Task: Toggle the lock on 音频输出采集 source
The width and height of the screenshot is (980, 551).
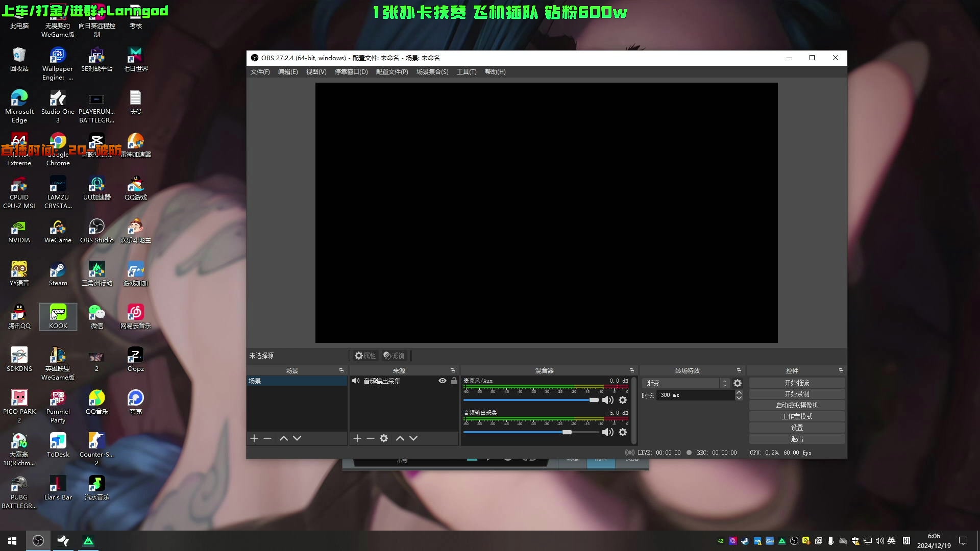Action: (454, 381)
